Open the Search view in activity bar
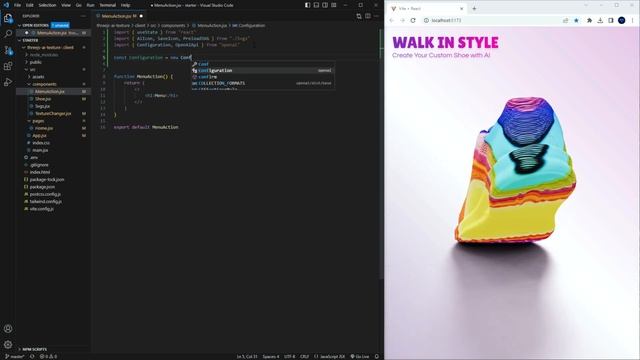The height and width of the screenshot is (360, 640). click(x=8, y=34)
